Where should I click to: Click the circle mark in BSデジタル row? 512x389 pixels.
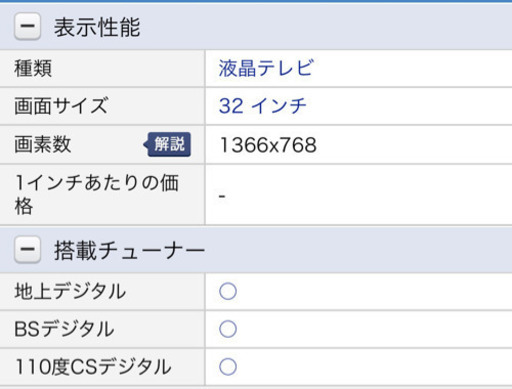pos(228,329)
